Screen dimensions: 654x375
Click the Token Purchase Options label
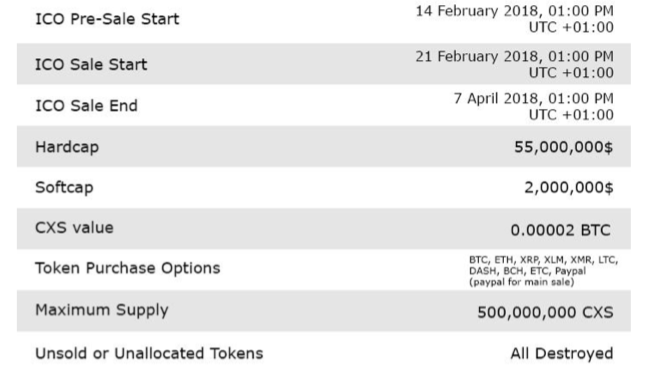[128, 268]
